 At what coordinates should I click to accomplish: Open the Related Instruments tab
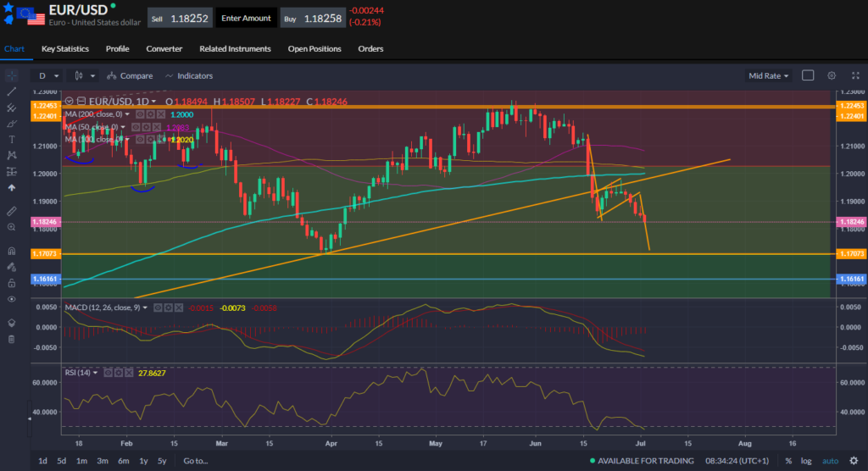[235, 48]
